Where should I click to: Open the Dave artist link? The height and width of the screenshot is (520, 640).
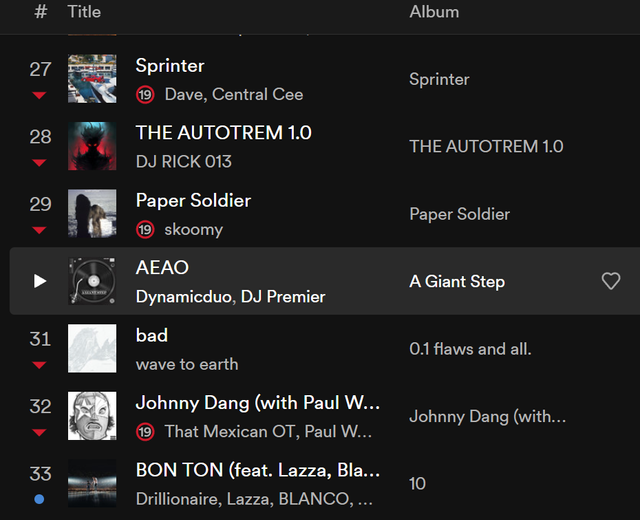pos(181,94)
